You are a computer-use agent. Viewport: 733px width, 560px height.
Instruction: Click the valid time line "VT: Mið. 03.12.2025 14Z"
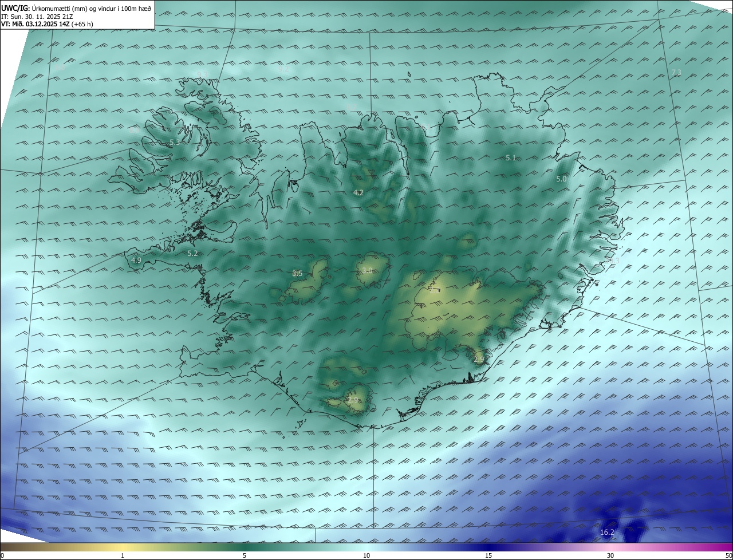[34, 24]
